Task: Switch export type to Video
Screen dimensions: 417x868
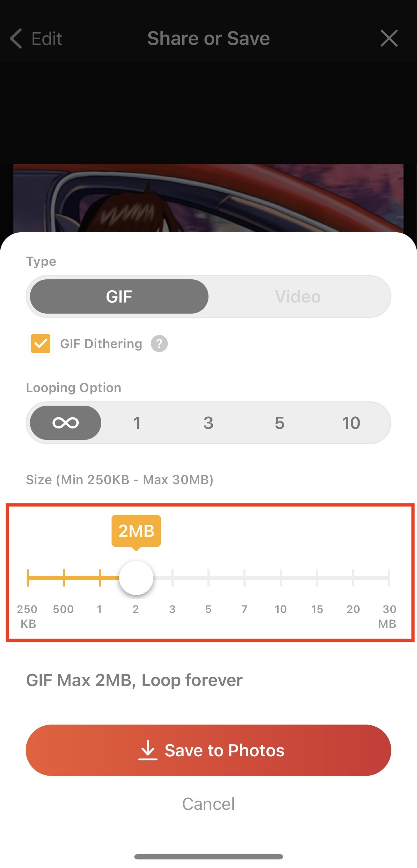Action: pos(298,296)
